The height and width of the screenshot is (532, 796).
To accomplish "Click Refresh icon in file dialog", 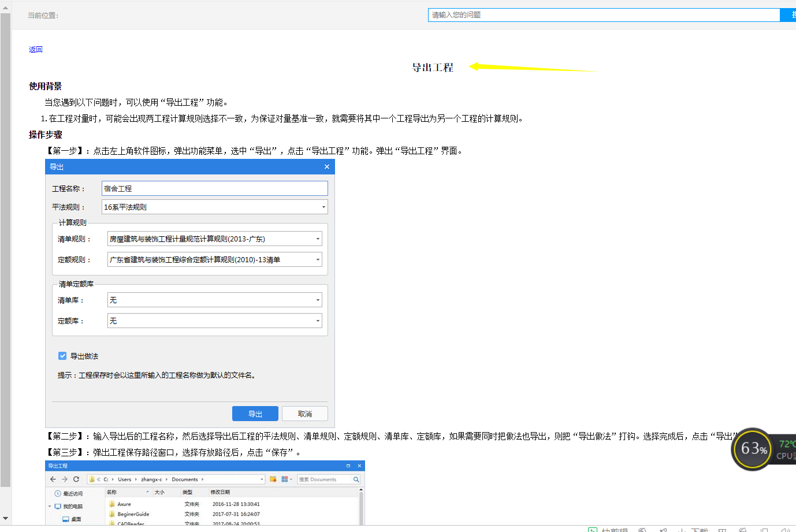I will click(x=76, y=479).
